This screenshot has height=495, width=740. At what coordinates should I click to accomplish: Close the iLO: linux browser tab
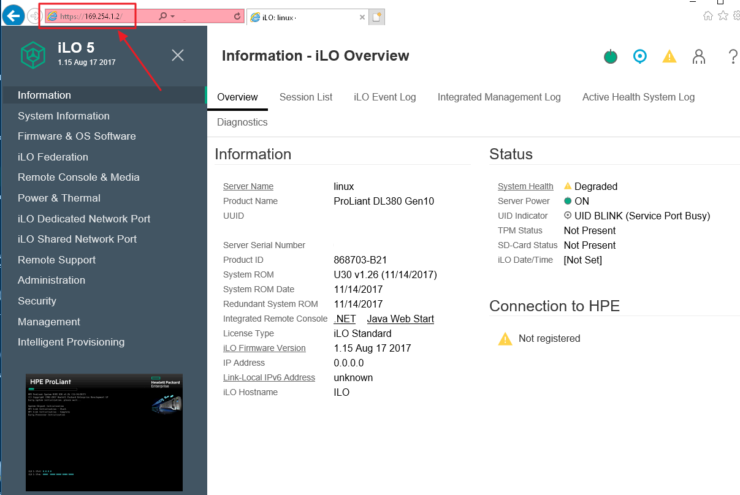[362, 17]
